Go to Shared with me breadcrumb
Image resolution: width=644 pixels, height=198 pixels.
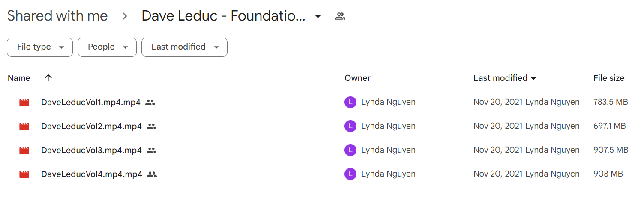[x=57, y=16]
